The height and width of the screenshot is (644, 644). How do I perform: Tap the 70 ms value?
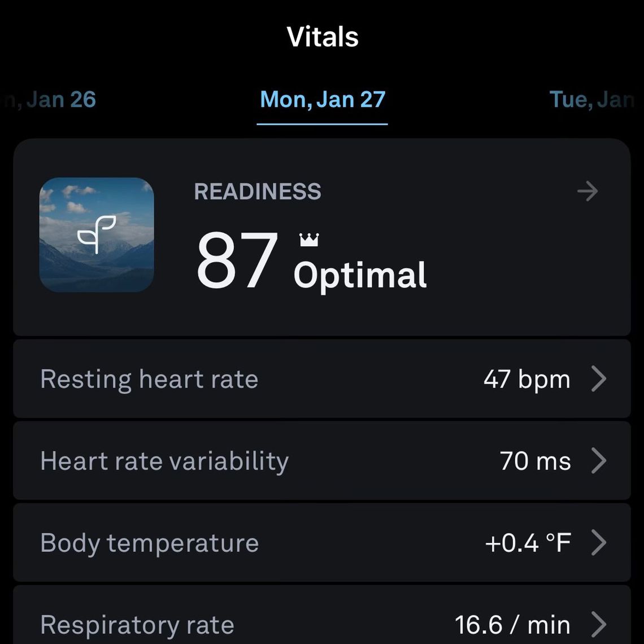click(x=535, y=461)
